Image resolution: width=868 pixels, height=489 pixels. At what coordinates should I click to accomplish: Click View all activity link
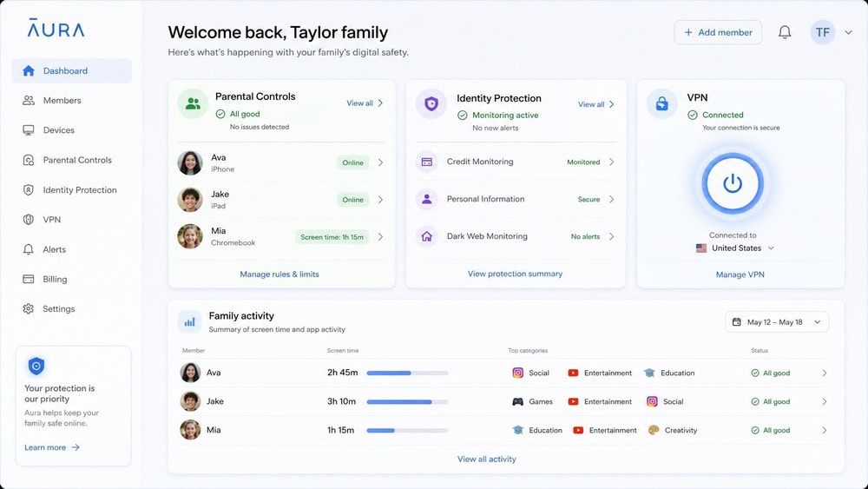[x=487, y=459]
